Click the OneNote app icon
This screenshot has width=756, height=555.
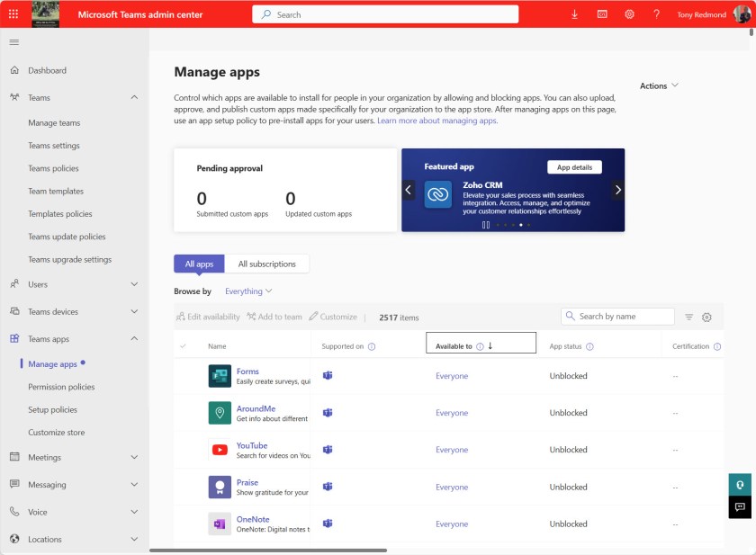tap(220, 524)
